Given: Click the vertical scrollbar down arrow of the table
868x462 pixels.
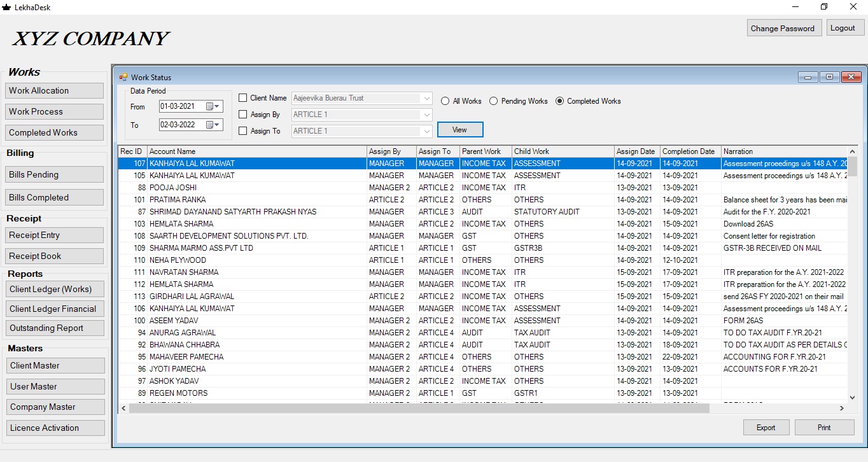Looking at the screenshot, I should (x=852, y=396).
